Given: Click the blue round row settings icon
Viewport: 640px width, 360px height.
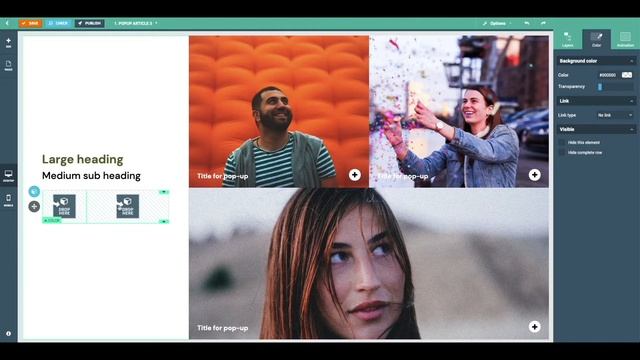Looking at the screenshot, I should pyautogui.click(x=34, y=191).
